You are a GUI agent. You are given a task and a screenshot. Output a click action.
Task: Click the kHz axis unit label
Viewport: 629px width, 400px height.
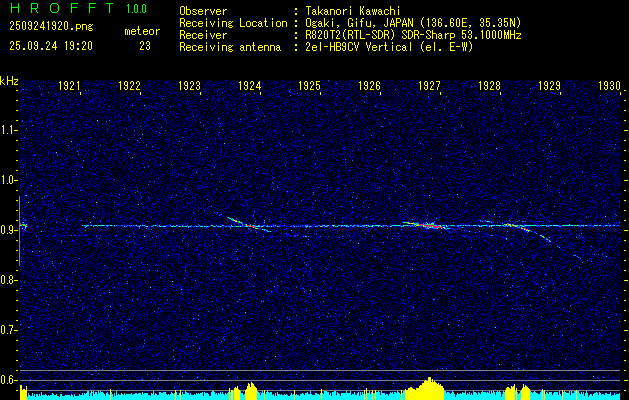(9, 81)
